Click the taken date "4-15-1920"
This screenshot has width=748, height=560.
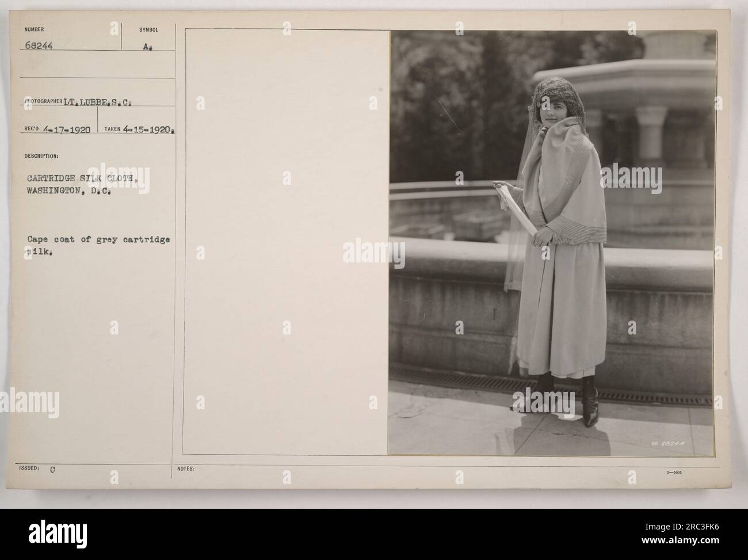click(148, 129)
